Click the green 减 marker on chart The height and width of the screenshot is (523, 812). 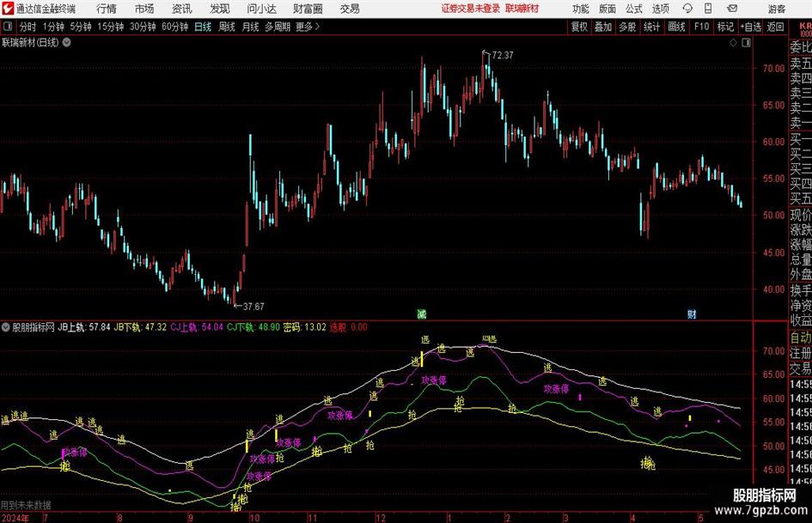422,314
